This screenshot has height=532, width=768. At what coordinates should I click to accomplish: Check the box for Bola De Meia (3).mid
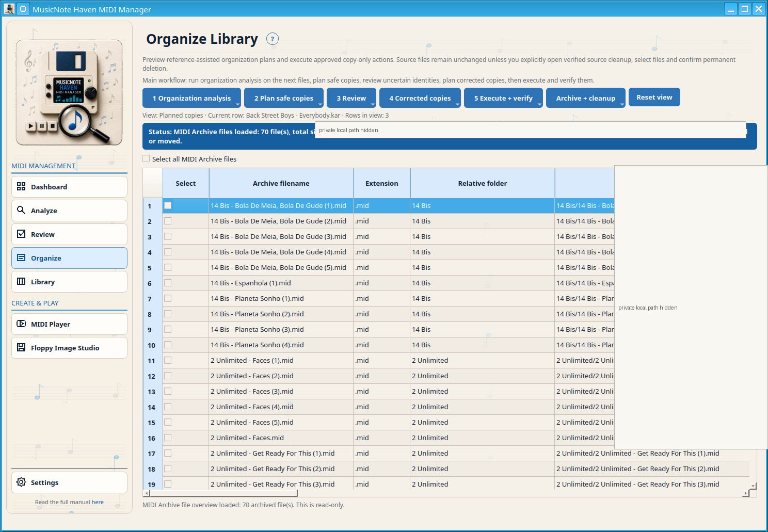click(x=168, y=236)
